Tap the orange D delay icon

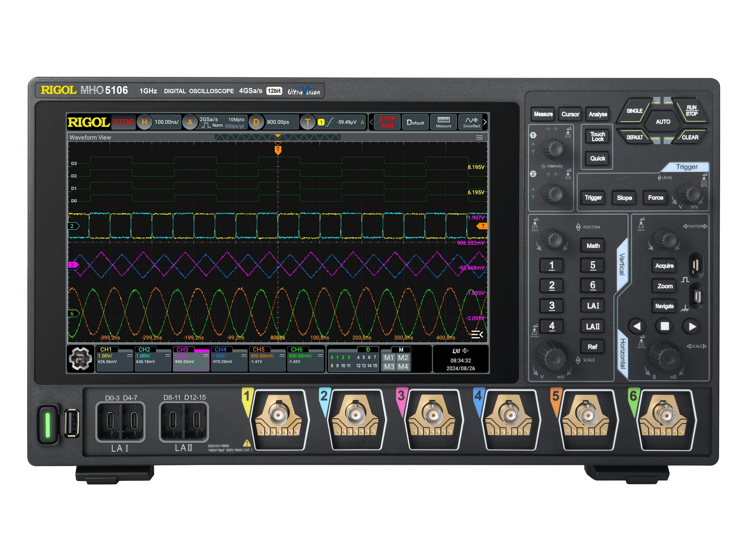[x=256, y=122]
